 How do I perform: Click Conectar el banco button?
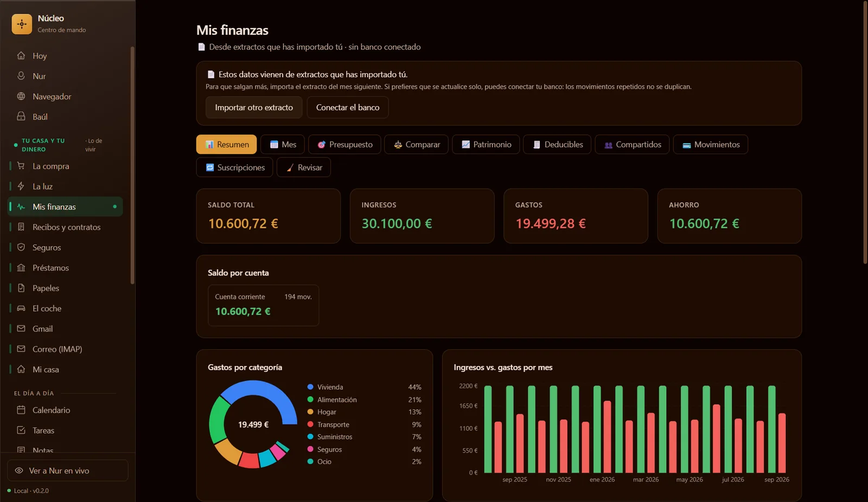click(x=348, y=107)
